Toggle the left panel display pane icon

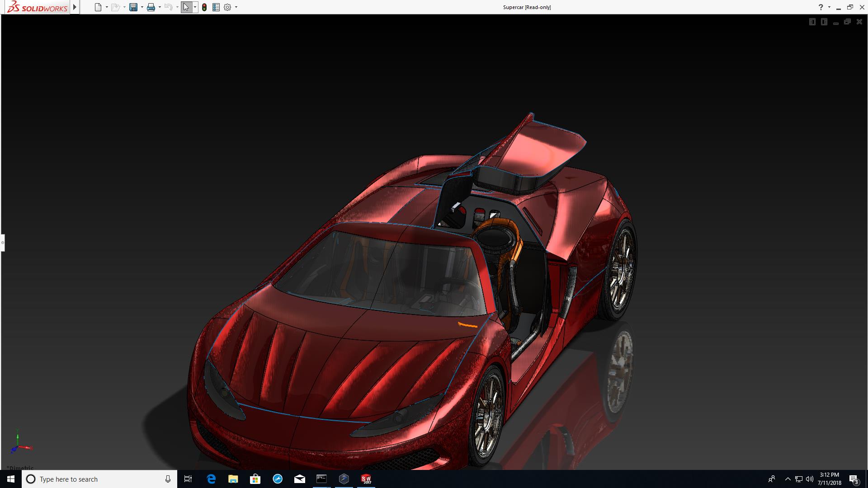pyautogui.click(x=812, y=22)
